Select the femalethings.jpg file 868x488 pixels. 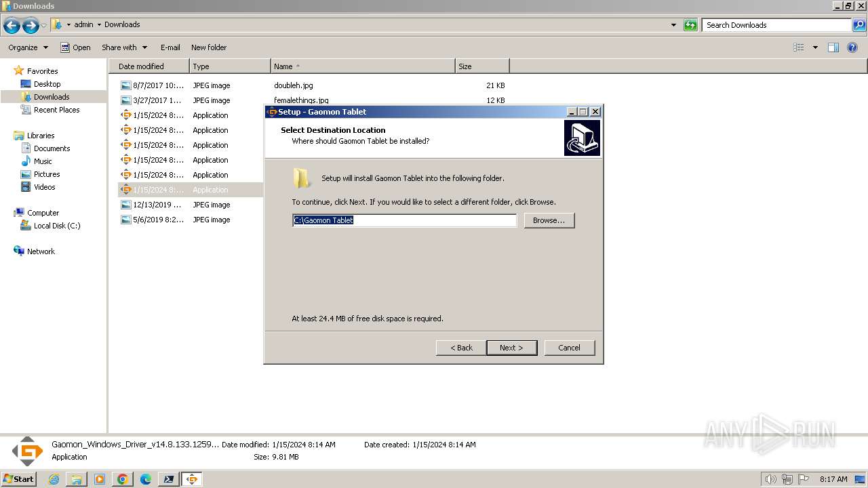pyautogui.click(x=301, y=100)
